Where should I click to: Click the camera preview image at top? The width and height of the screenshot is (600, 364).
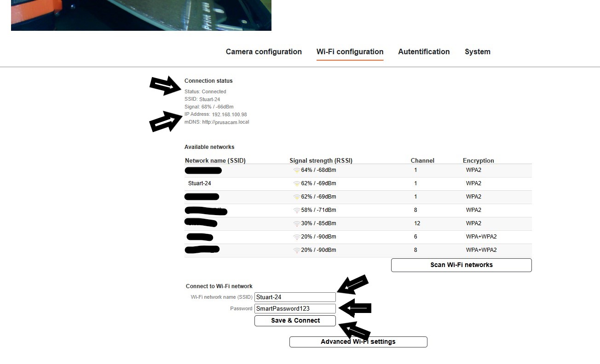click(x=141, y=15)
